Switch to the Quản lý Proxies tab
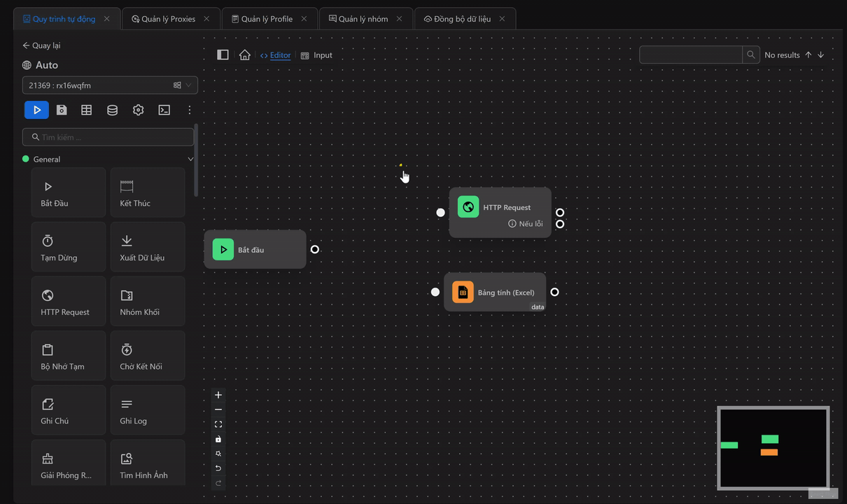The height and width of the screenshot is (504, 847). 168,18
